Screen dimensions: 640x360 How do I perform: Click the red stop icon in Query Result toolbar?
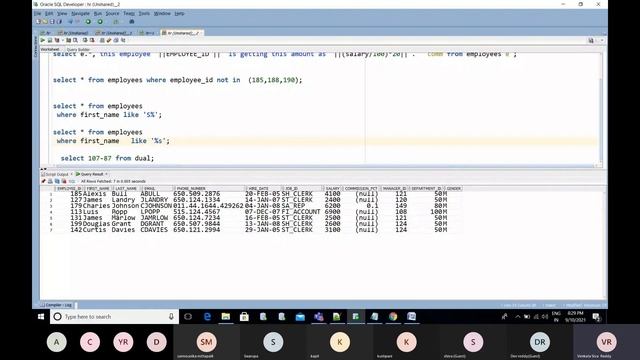click(x=64, y=181)
